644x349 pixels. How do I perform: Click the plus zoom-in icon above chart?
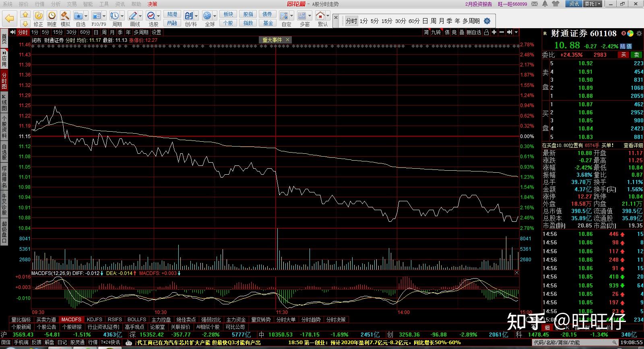click(494, 32)
